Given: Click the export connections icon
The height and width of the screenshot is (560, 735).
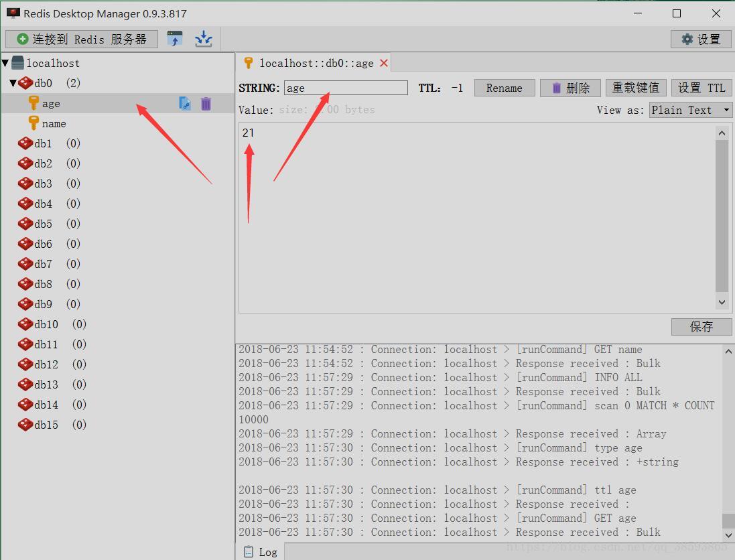Looking at the screenshot, I should 204,39.
